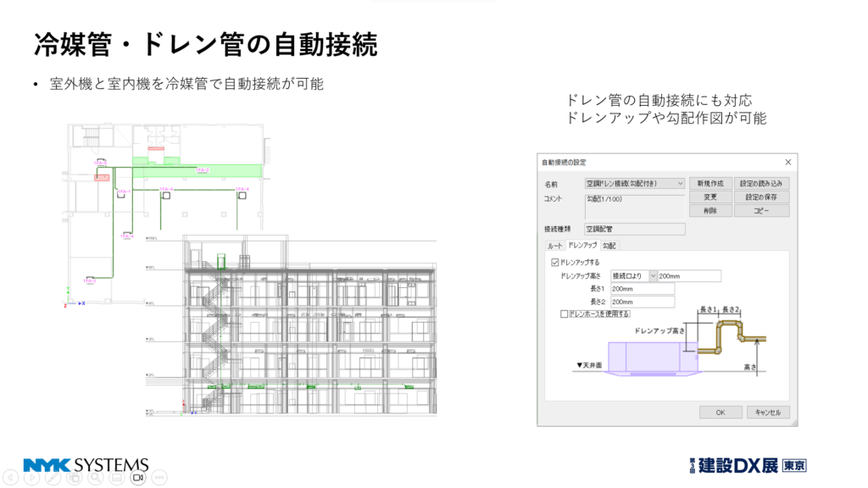Open the slide copy icon in bottom toolbar

(x=75, y=477)
